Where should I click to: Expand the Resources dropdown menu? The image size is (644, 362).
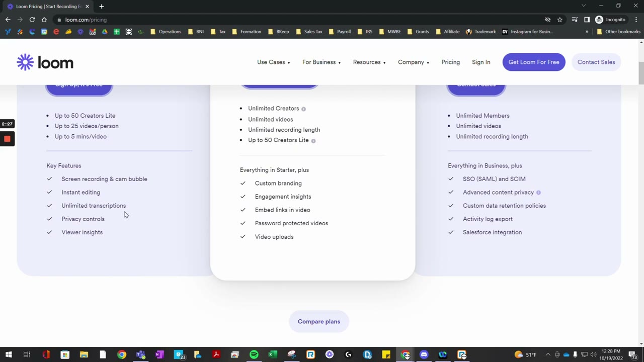click(369, 62)
